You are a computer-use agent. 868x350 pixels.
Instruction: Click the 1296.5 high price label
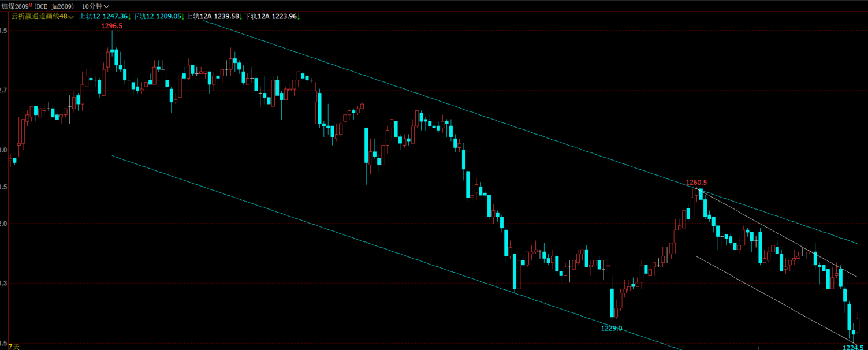[111, 26]
